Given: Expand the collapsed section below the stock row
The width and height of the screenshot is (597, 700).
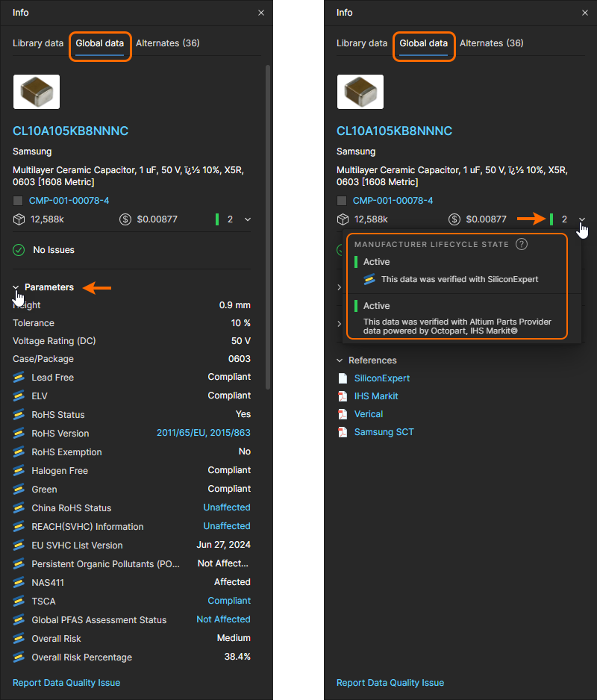Looking at the screenshot, I should (340, 287).
